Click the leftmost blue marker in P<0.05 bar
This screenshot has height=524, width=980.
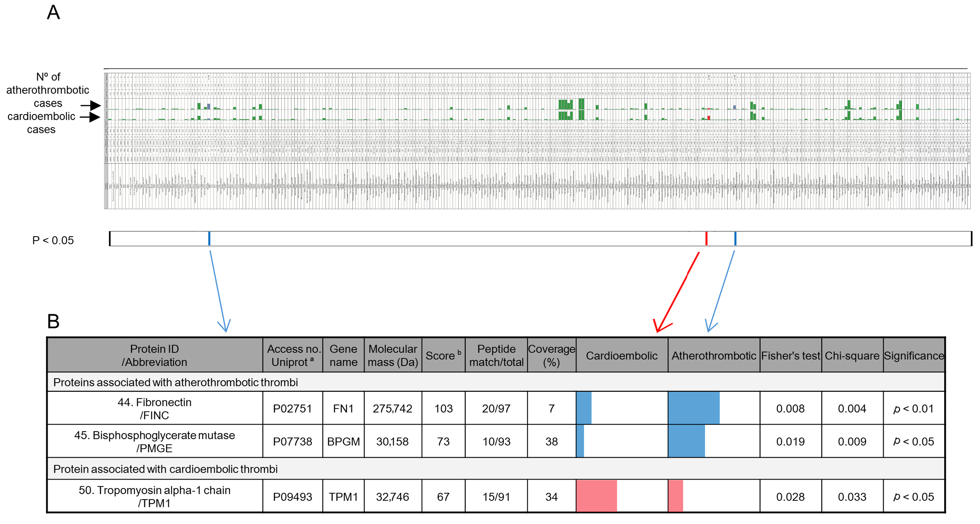click(209, 238)
